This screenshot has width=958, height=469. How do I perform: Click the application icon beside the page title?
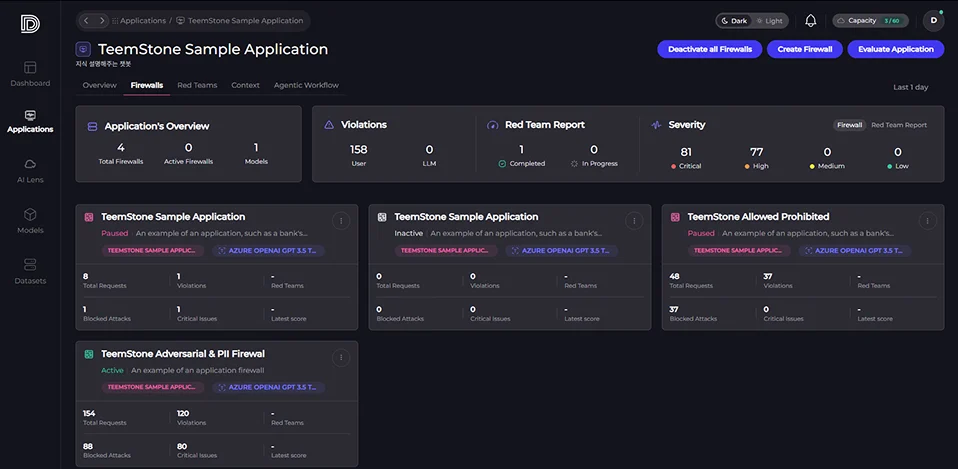(83, 49)
